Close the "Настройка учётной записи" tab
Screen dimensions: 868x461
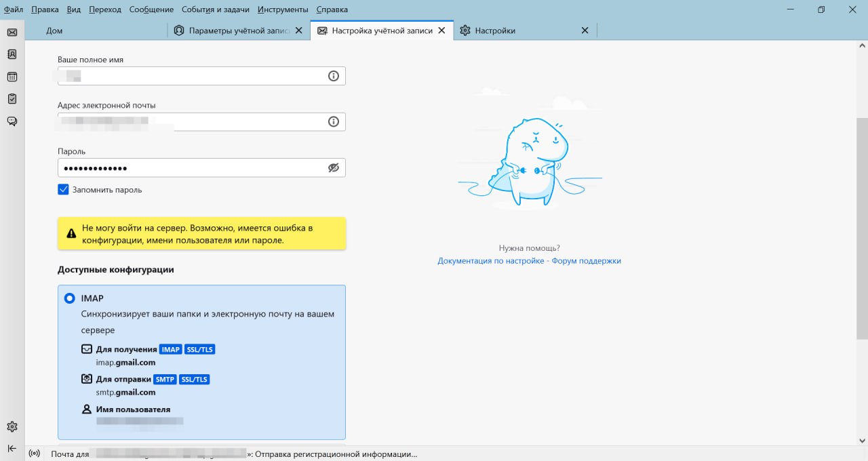pyautogui.click(x=441, y=31)
